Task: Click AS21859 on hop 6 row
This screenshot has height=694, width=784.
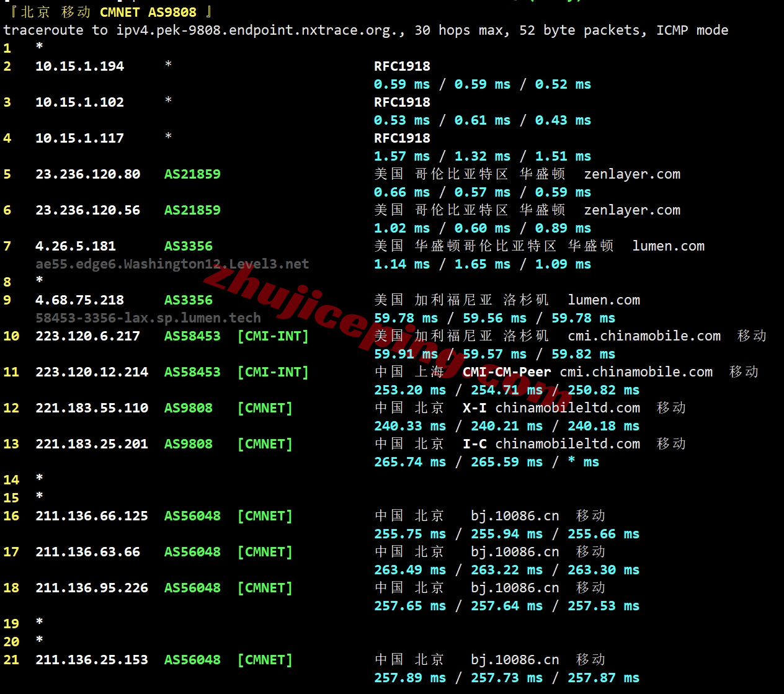Action: tap(192, 210)
